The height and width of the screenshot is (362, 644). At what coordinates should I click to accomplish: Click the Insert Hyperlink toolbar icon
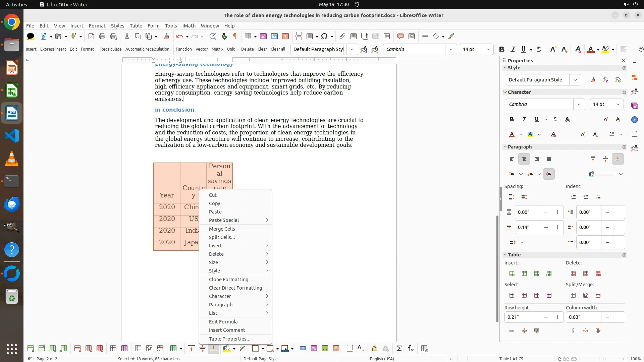pyautogui.click(x=342, y=36)
